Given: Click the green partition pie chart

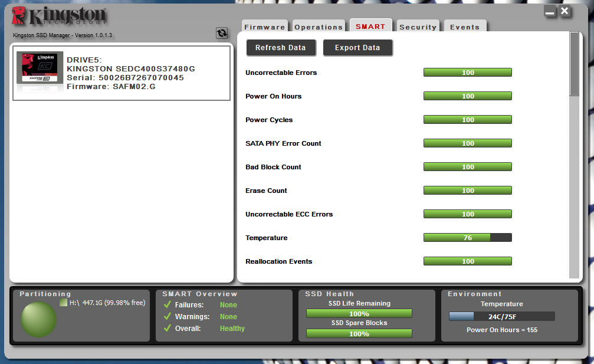Looking at the screenshot, I should pyautogui.click(x=38, y=319).
